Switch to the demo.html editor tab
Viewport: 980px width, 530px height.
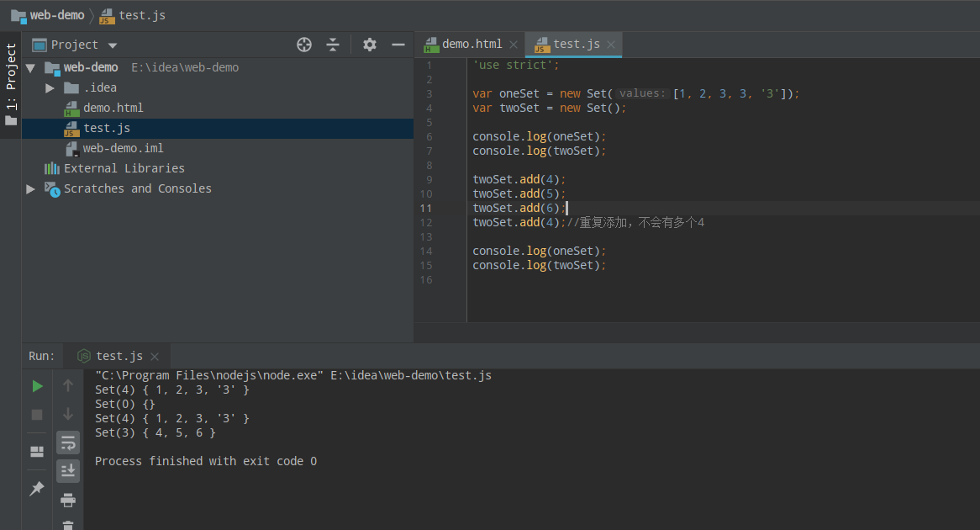pyautogui.click(x=472, y=44)
